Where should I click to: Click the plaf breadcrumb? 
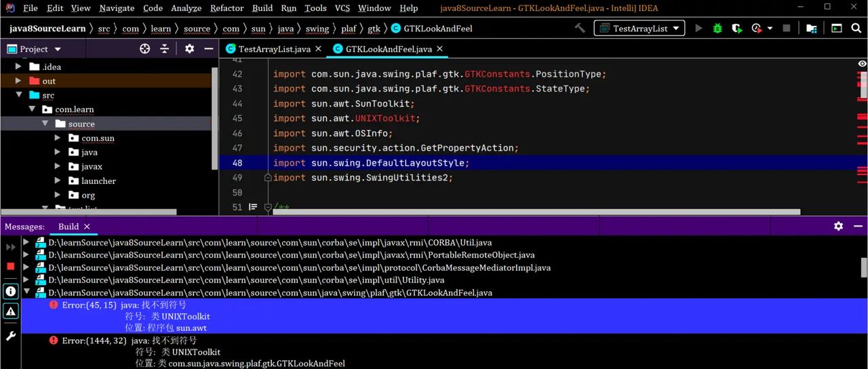pos(349,28)
